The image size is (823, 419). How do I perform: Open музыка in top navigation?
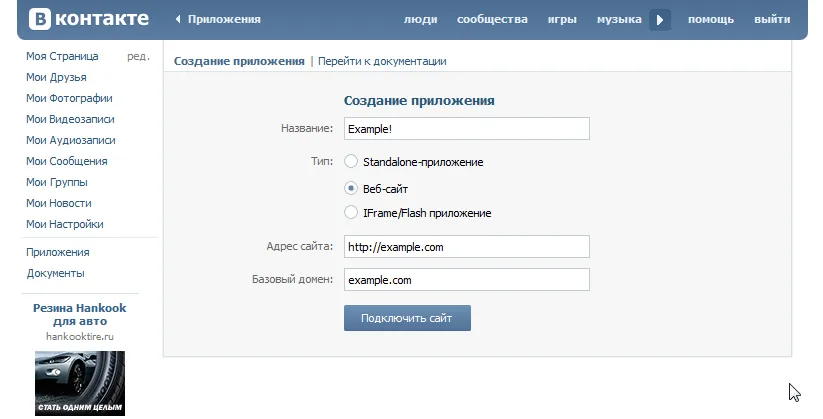(619, 19)
